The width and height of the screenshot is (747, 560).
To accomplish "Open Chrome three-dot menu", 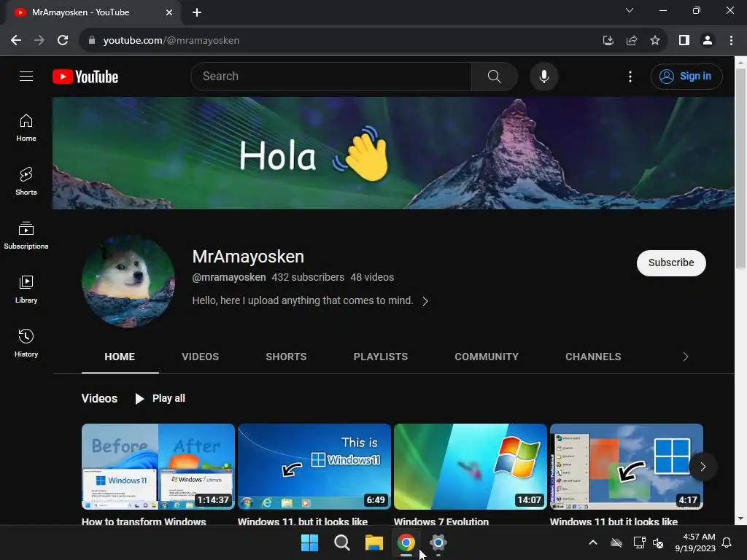I will tap(731, 41).
